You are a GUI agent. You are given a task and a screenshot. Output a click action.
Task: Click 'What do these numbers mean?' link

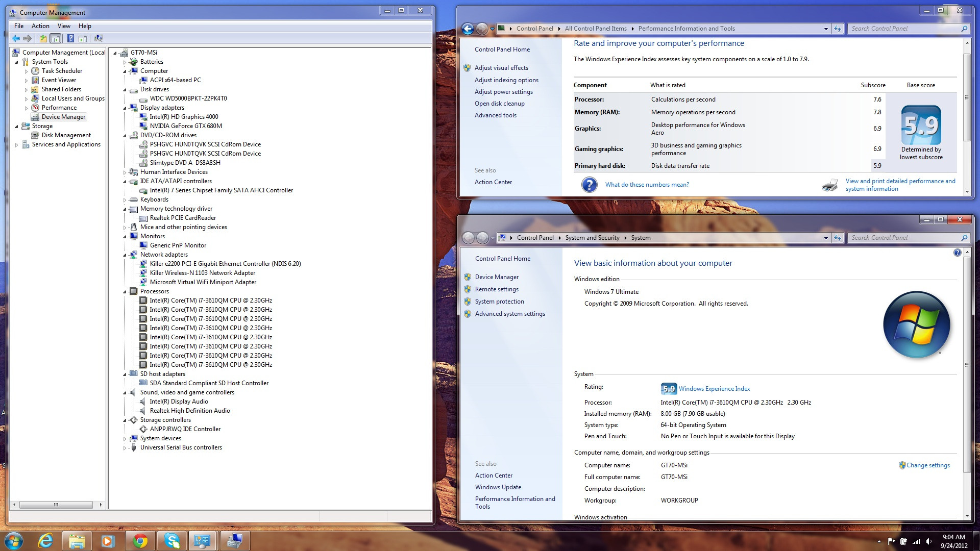click(x=647, y=185)
